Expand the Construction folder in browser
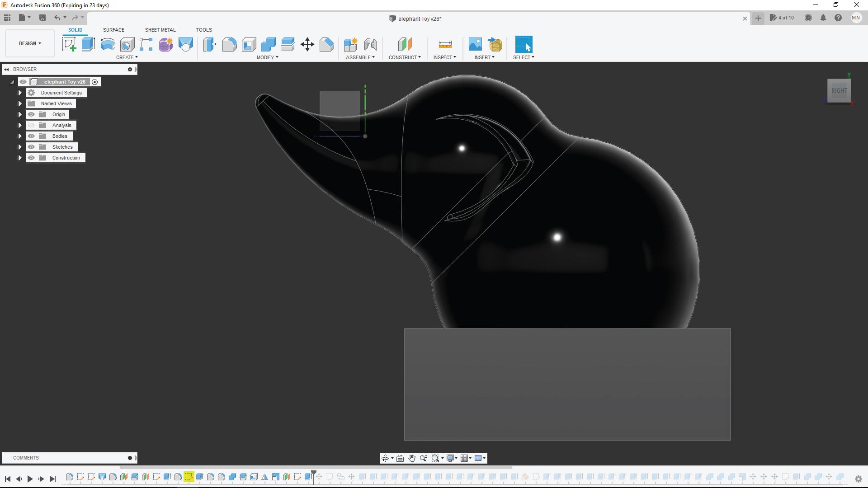The width and height of the screenshot is (868, 488). (19, 158)
